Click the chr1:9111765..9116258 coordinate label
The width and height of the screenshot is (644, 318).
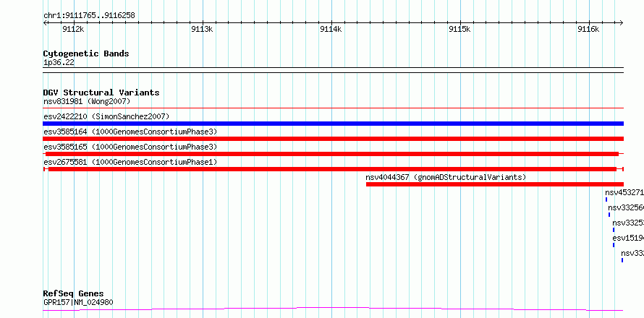[x=89, y=16]
